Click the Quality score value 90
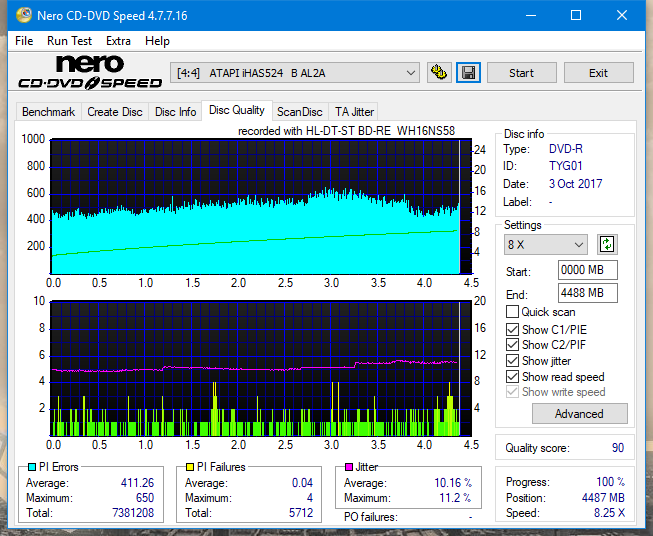 (618, 448)
